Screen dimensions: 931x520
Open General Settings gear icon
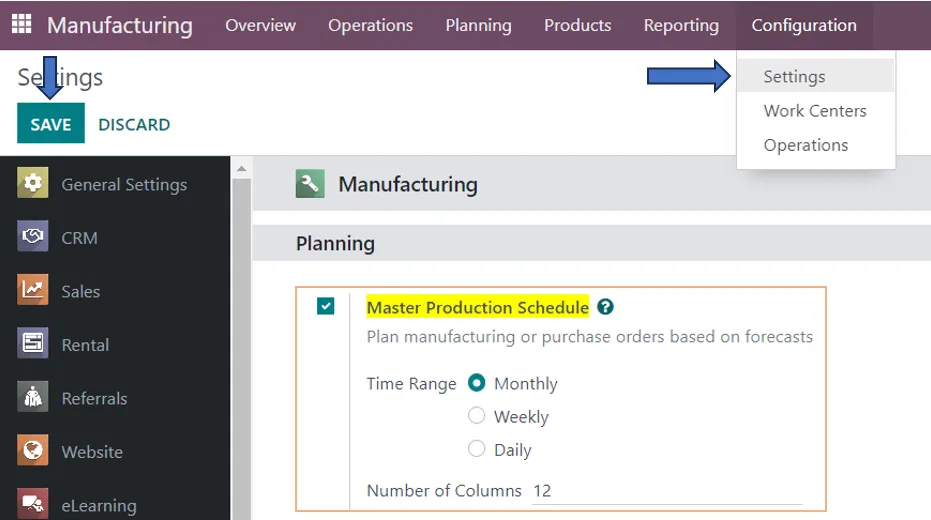pyautogui.click(x=33, y=183)
